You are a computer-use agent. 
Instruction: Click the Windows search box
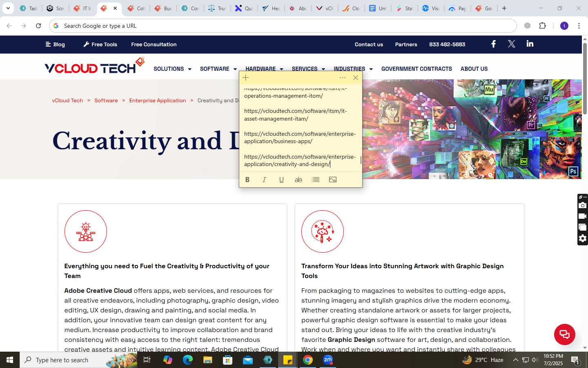point(78,360)
